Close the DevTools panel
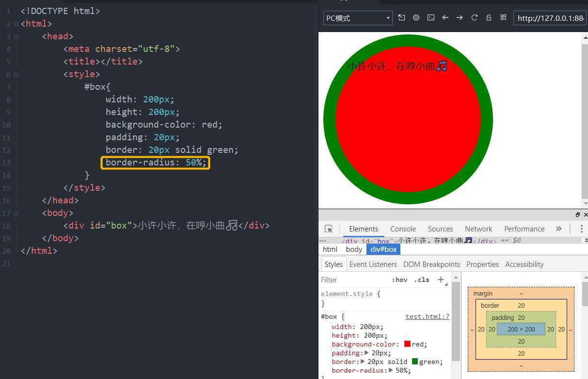The image size is (588, 379). click(586, 214)
